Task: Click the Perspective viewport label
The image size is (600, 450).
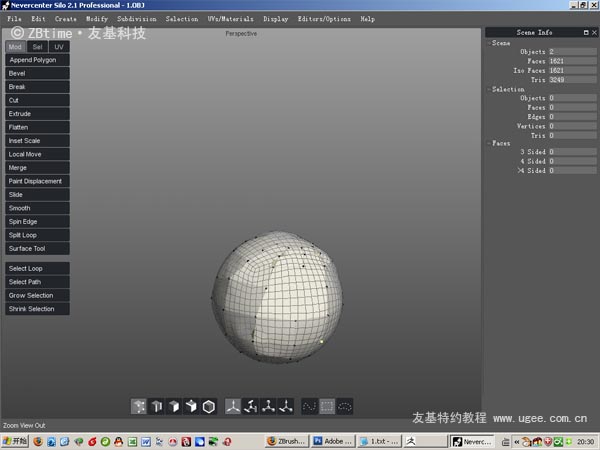Action: pyautogui.click(x=241, y=34)
